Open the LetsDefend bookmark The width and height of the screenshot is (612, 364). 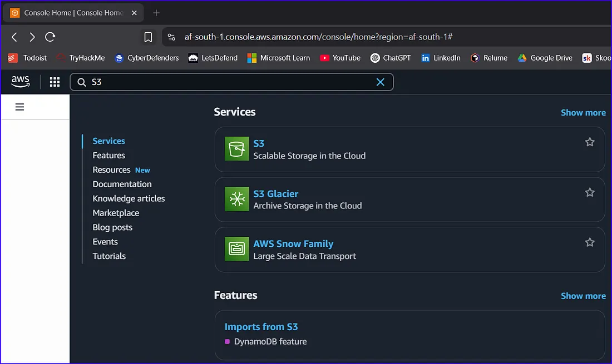(213, 58)
